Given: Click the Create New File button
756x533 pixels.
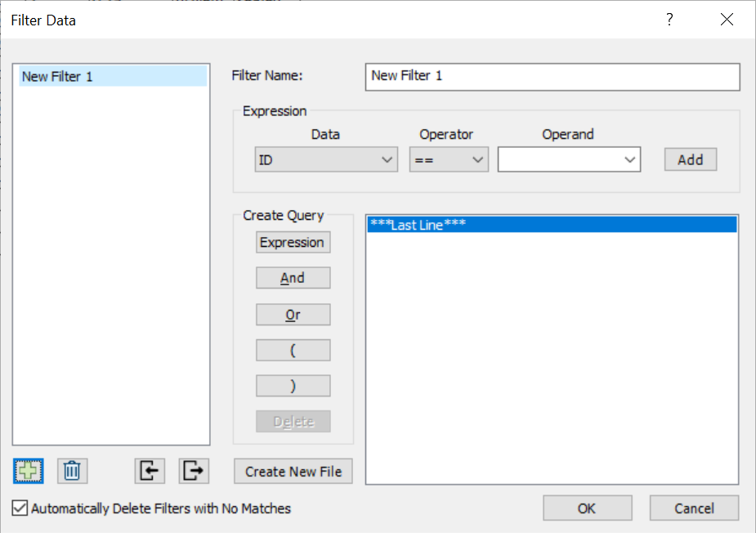Looking at the screenshot, I should tap(293, 471).
